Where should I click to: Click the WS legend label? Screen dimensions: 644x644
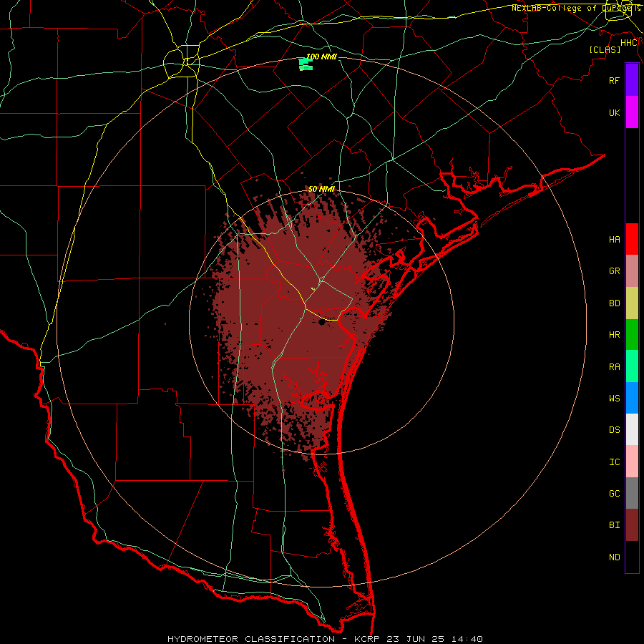pos(614,399)
